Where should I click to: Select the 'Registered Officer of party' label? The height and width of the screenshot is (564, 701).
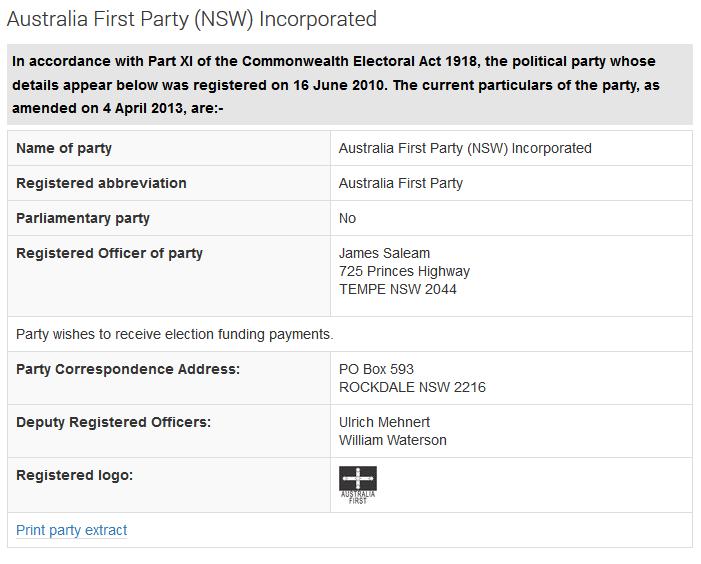point(109,253)
